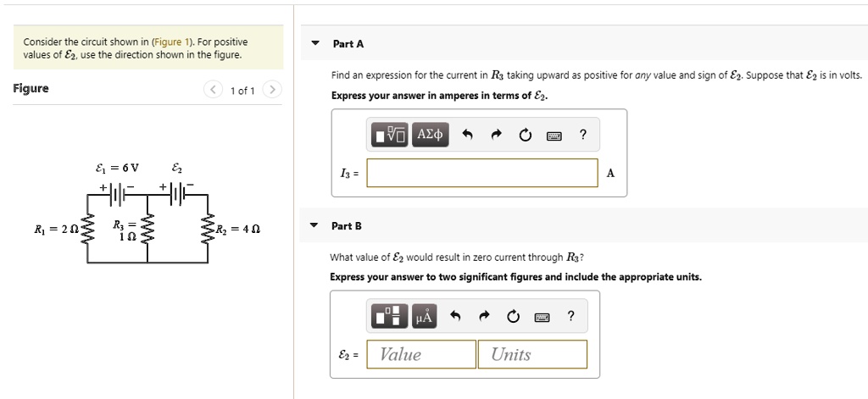Redo entry in Part B toolbar
This screenshot has width=868, height=399.
484,317
